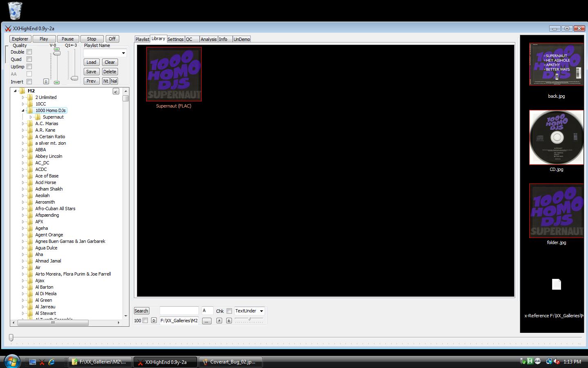
Task: Click green marker atop the V-0 slider
Action: coord(57,49)
